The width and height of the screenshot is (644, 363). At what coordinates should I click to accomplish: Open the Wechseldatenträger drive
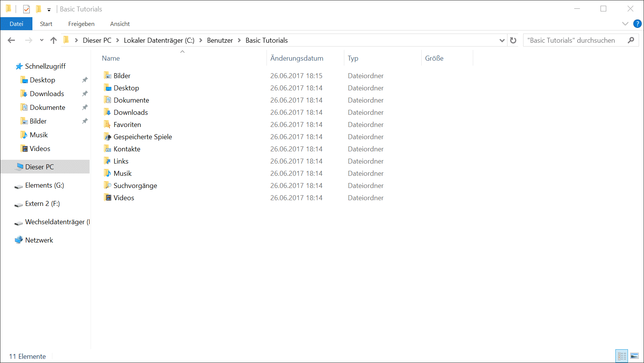(52, 222)
